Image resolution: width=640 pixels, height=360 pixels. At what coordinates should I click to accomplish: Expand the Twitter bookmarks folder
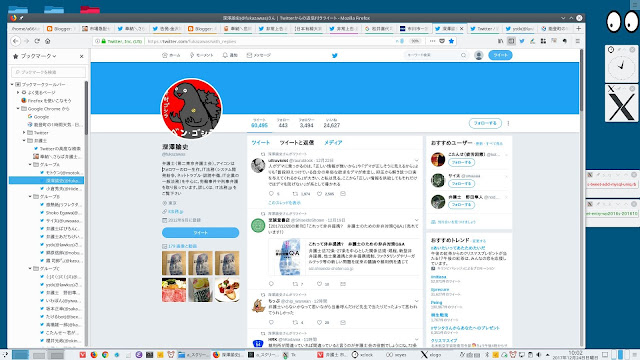coord(24,133)
